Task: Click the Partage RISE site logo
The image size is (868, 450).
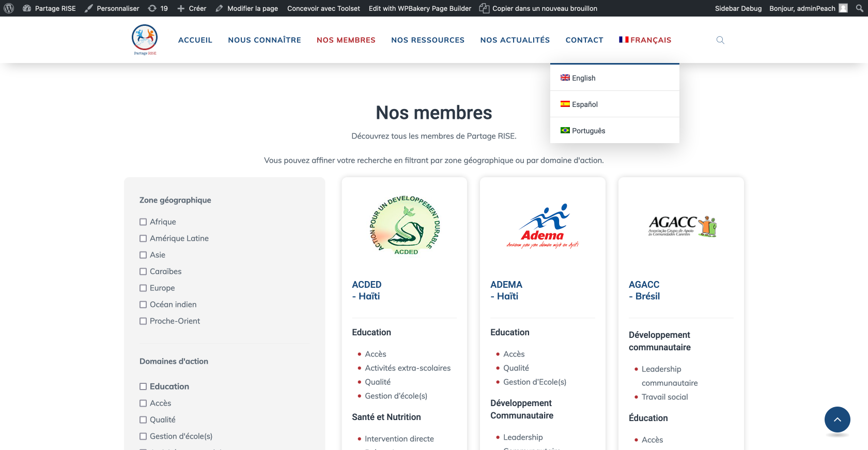Action: click(145, 40)
